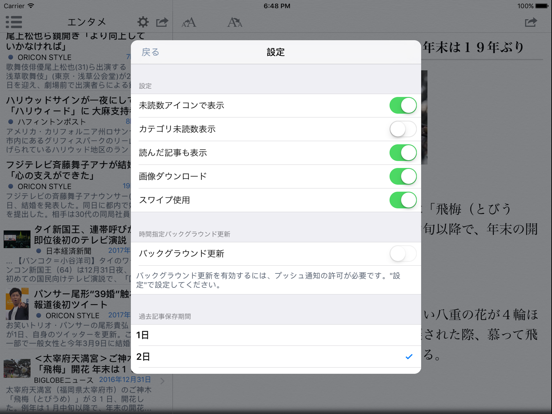This screenshot has width=552, height=414.
Task: Tap share icon in article list toolbar
Action: [x=162, y=22]
